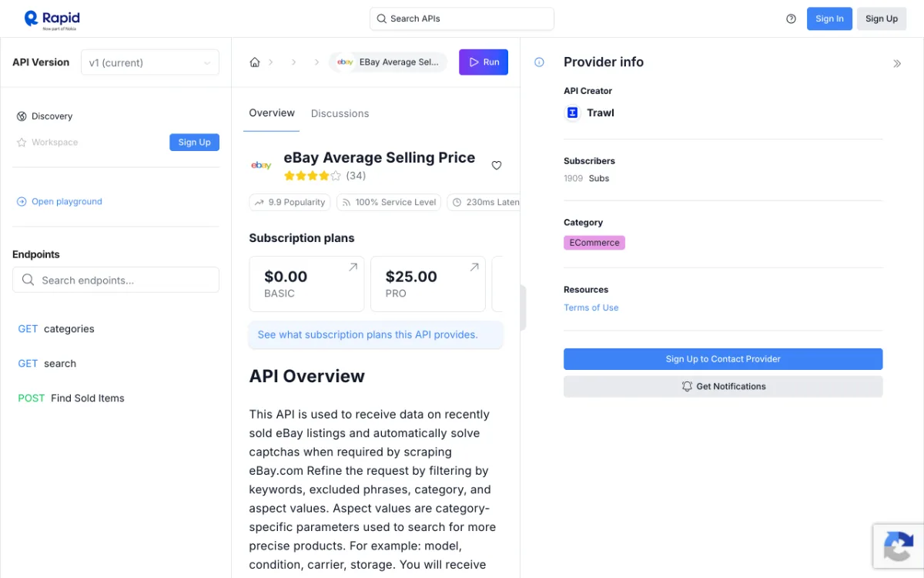The image size is (924, 578).
Task: Click magnifier icon in endpoints search
Action: pos(28,280)
